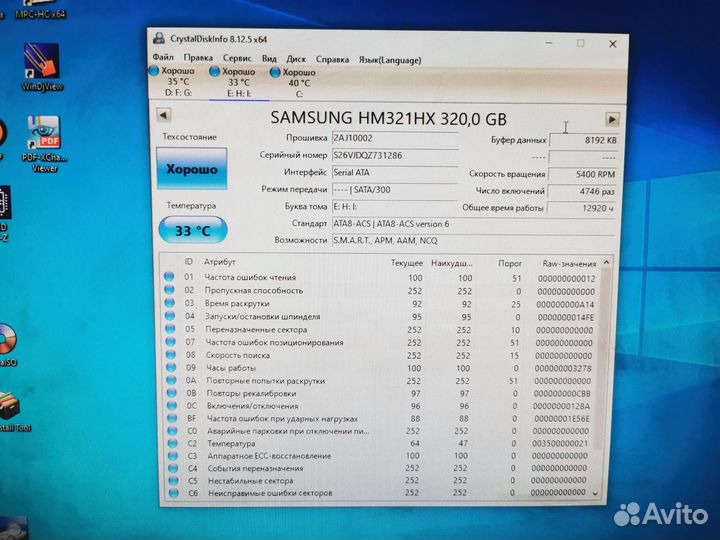Open the Сервис menu
The width and height of the screenshot is (720, 540).
click(237, 58)
